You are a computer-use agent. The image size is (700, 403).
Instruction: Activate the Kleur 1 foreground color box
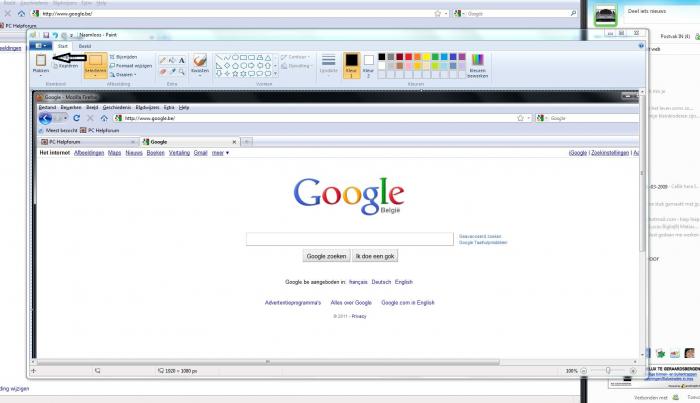coord(351,65)
